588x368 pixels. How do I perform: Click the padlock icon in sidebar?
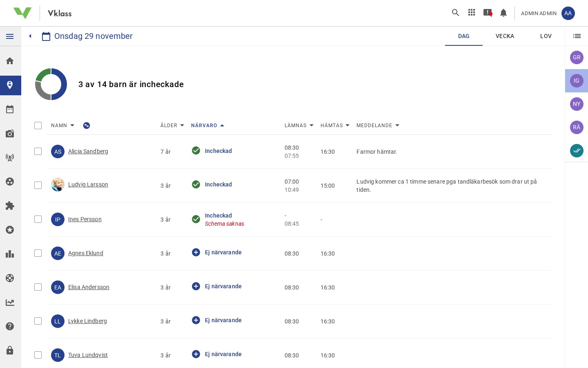pos(10,350)
